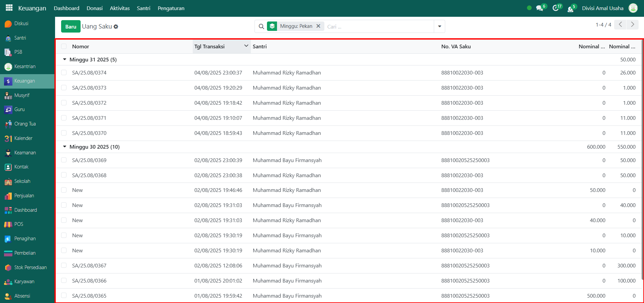Go to next page arrow

(632, 24)
